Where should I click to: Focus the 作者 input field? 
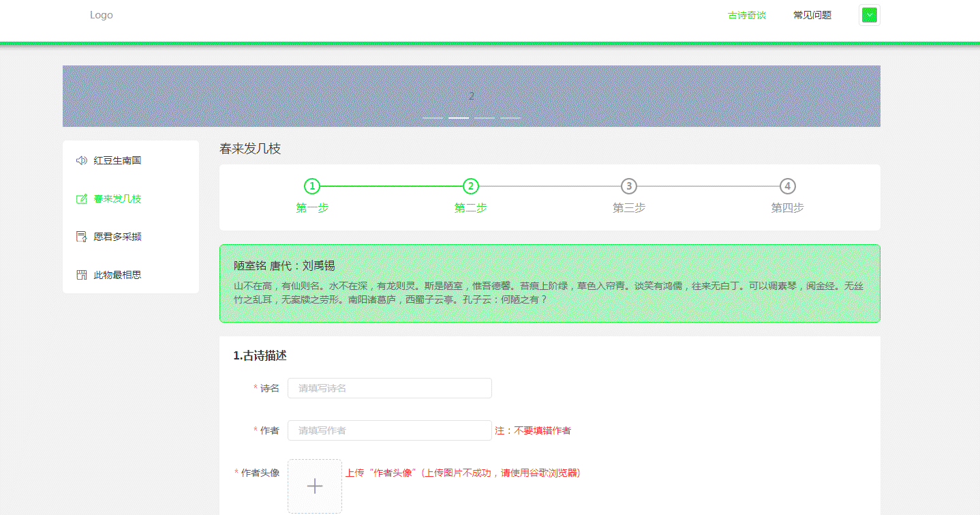tap(390, 430)
